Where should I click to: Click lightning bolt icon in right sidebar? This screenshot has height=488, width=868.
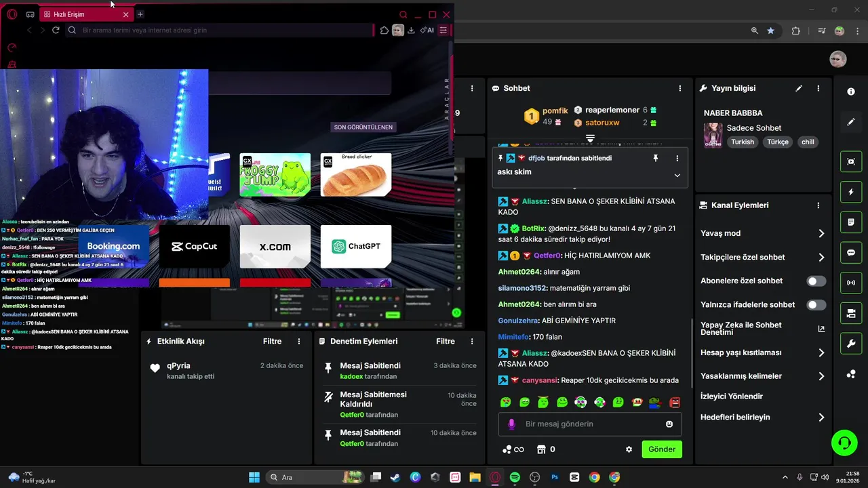tap(851, 192)
